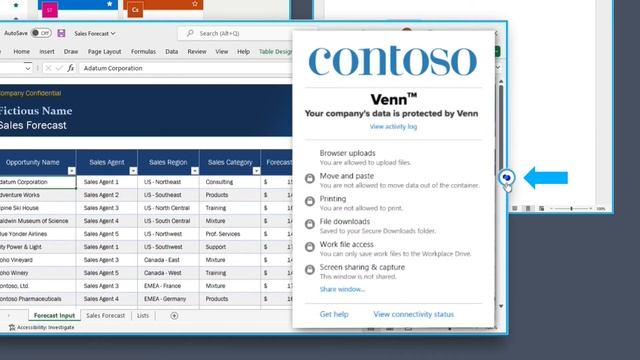This screenshot has height=360, width=640.
Task: Click the pink ST tile icon at top
Action: (50, 10)
